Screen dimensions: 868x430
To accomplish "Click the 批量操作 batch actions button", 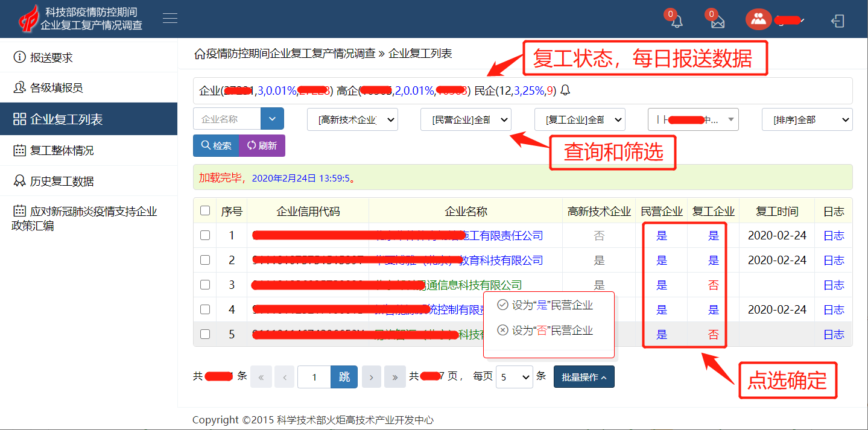I will (583, 377).
